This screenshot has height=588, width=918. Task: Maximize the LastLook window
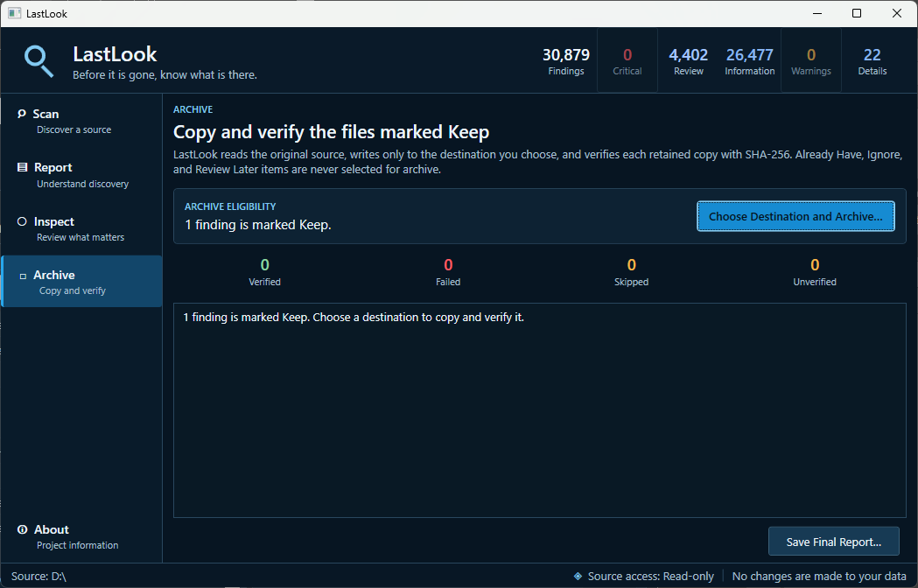tap(857, 13)
